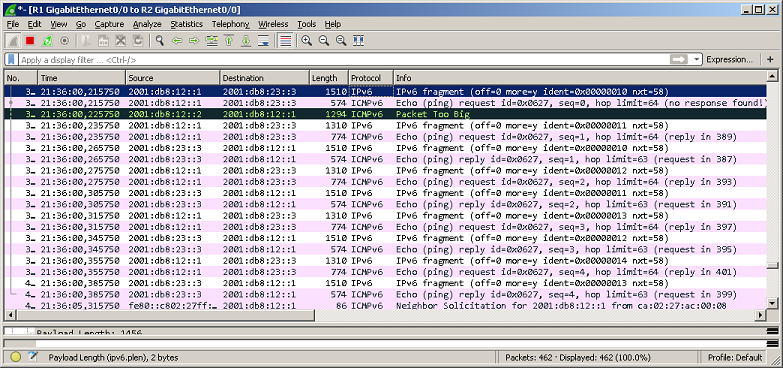The height and width of the screenshot is (368, 783).
Task: Click the go to specified packet icon
Action: click(x=212, y=41)
